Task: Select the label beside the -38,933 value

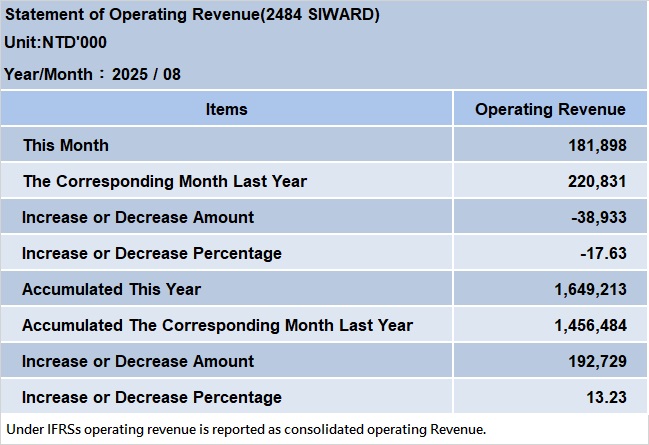Action: [x=138, y=217]
